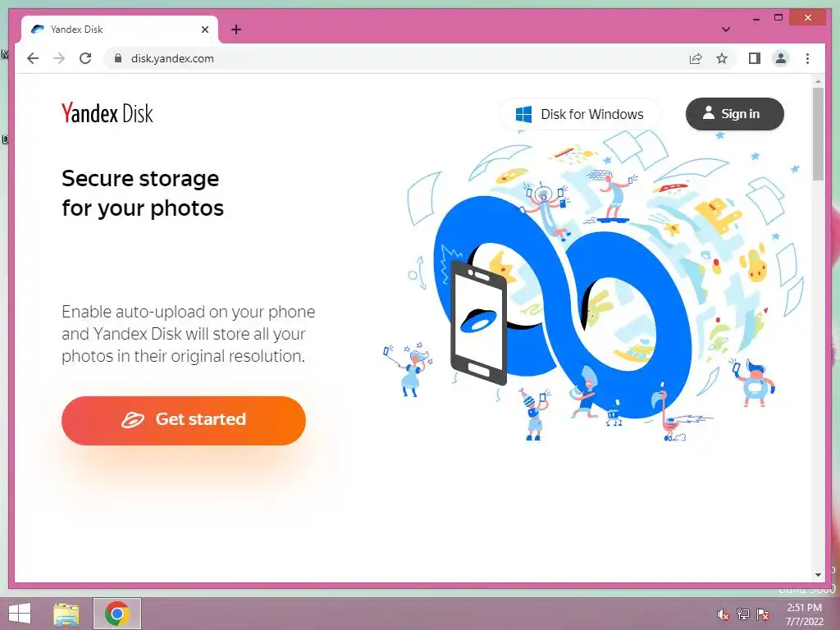Viewport: 840px width, 630px height.
Task: Reload the Yandex Disk page
Action: click(x=85, y=58)
